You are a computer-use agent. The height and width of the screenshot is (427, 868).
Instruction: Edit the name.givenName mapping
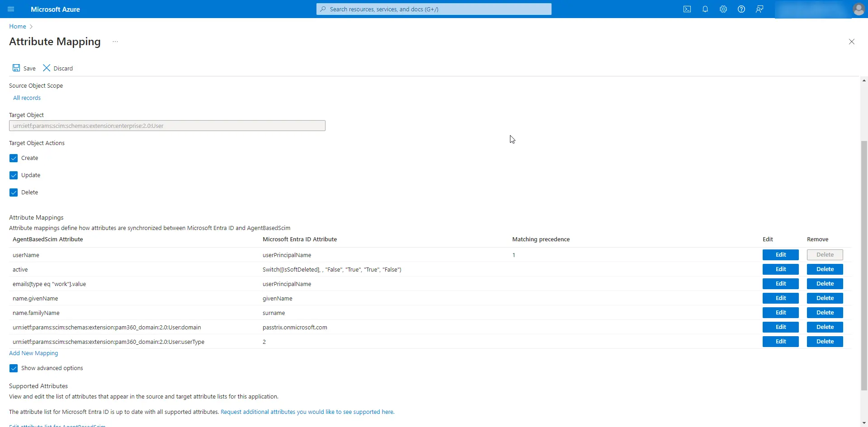(x=781, y=298)
